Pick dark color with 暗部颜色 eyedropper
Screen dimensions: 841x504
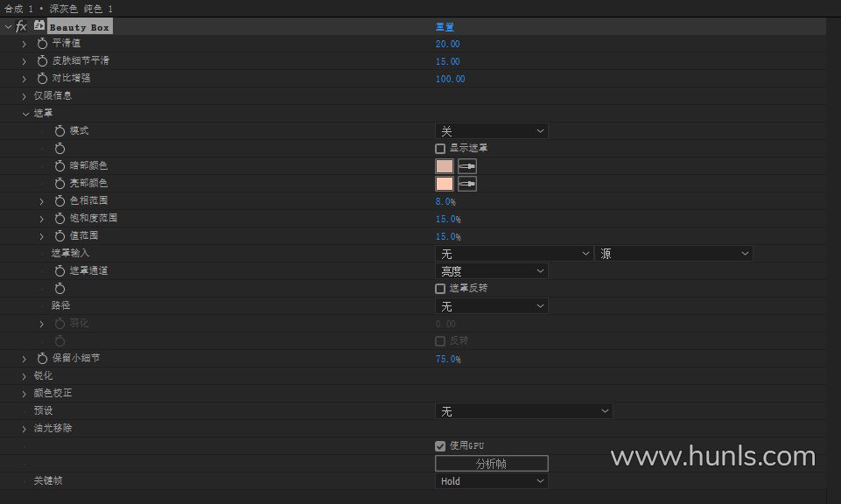click(467, 166)
